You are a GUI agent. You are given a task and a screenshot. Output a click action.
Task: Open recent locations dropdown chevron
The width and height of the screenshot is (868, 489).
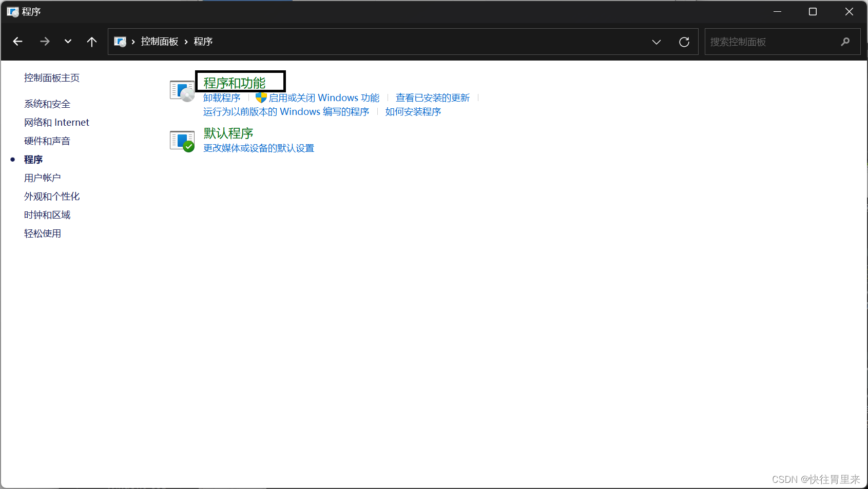(68, 42)
